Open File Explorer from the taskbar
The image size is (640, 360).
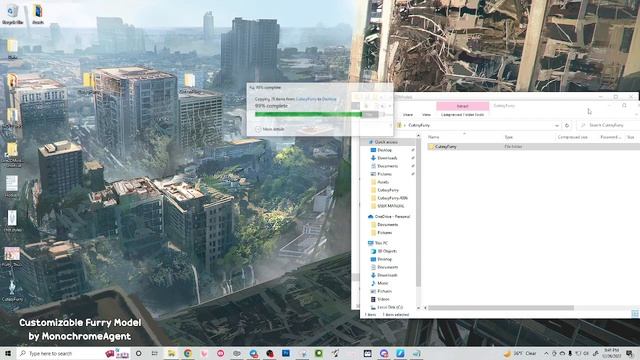(x=171, y=353)
